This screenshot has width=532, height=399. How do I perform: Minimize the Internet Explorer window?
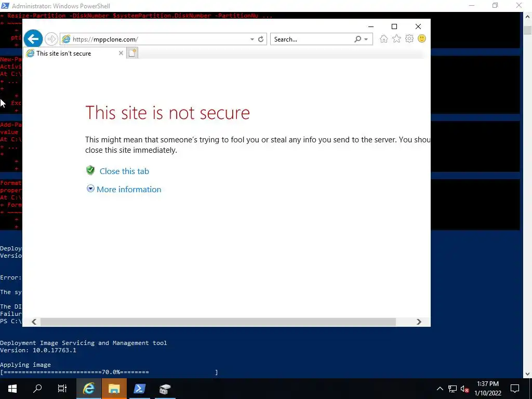pos(371,26)
